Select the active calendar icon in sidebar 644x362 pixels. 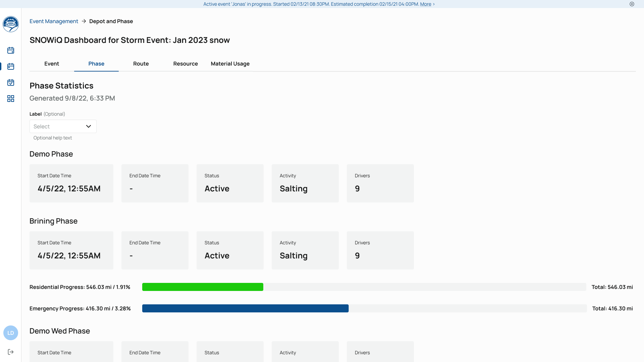pos(11,66)
